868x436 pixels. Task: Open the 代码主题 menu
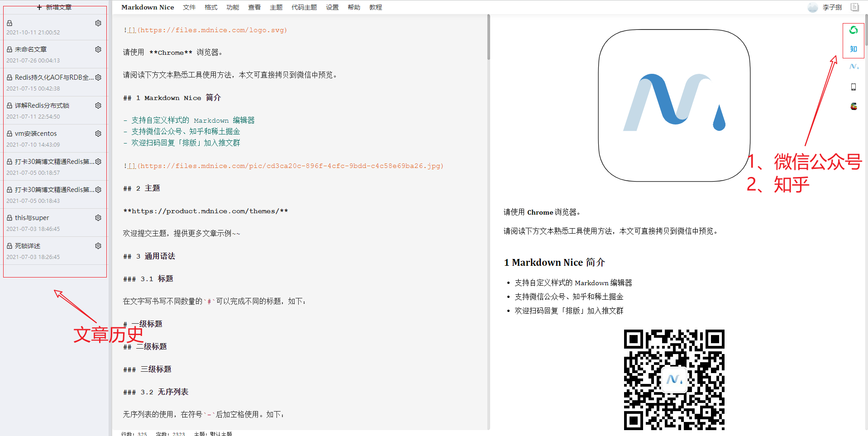click(304, 7)
